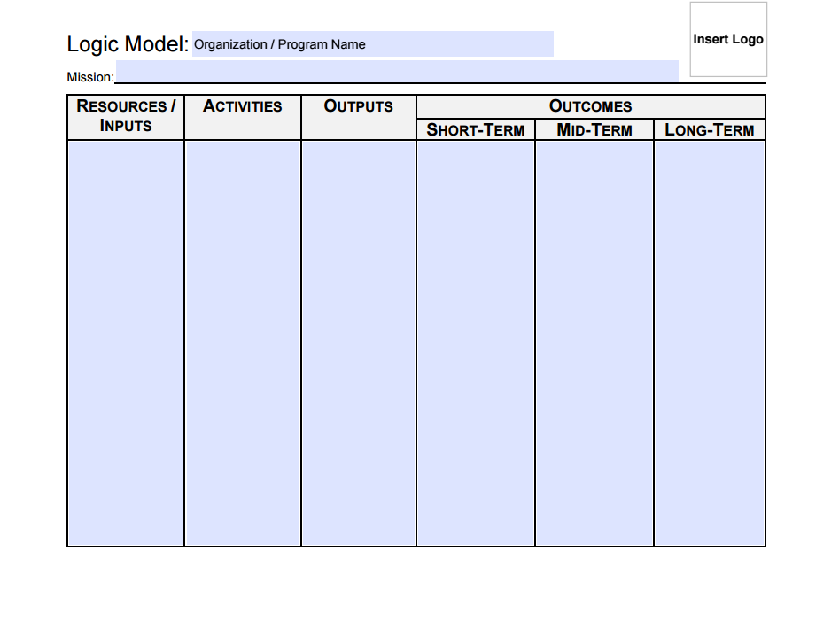This screenshot has height=644, width=839.
Task: Click the fillable area under Short-Term
Action: coord(476,344)
